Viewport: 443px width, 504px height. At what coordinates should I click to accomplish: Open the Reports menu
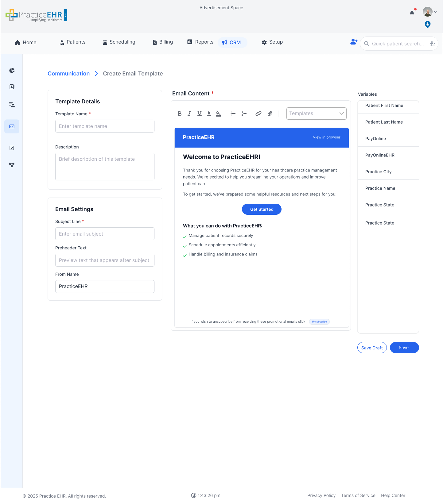click(x=200, y=42)
